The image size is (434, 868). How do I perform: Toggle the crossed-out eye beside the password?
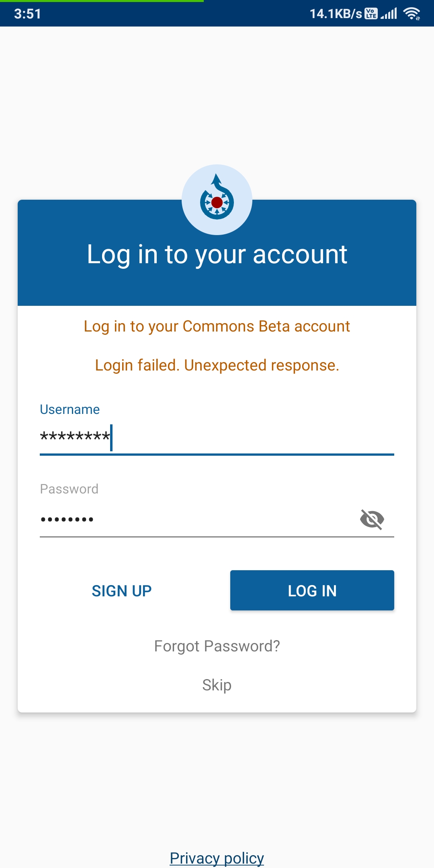(x=372, y=519)
